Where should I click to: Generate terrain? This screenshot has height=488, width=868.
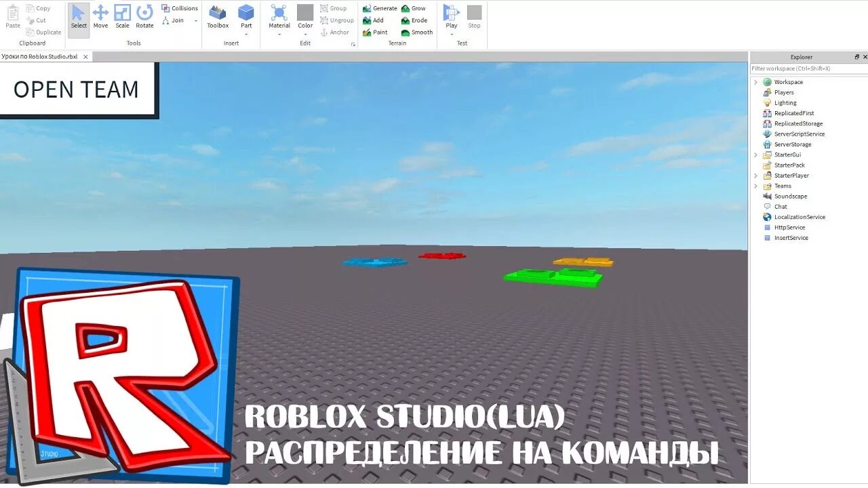pos(380,8)
